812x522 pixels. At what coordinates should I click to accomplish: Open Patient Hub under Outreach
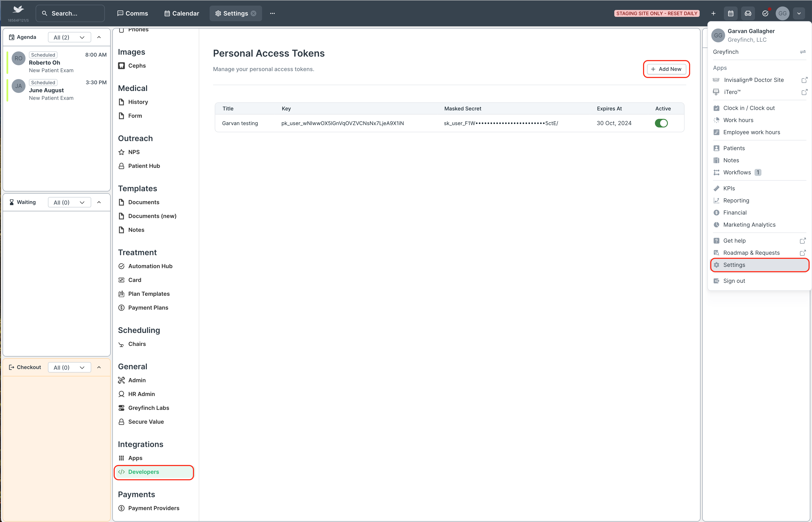[144, 166]
